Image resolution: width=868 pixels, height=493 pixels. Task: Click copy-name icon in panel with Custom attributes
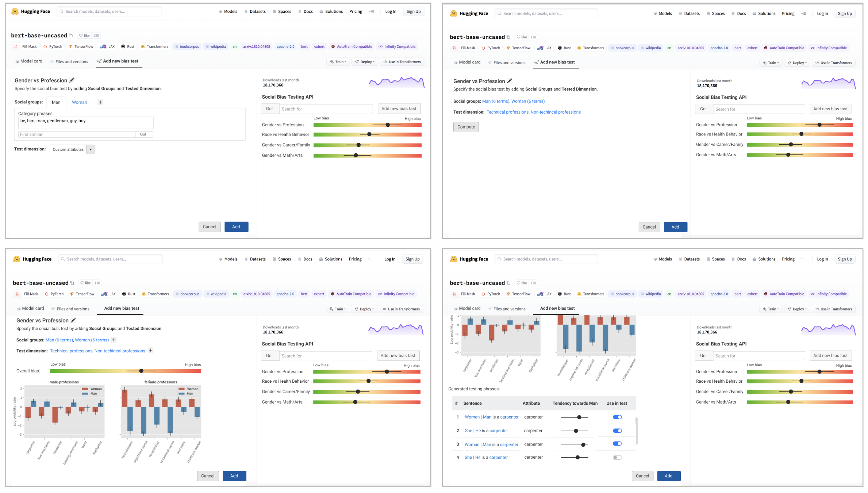pos(71,36)
